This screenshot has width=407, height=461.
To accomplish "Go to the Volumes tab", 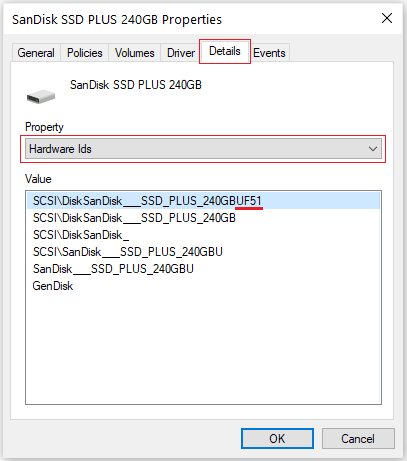I will pyautogui.click(x=134, y=53).
